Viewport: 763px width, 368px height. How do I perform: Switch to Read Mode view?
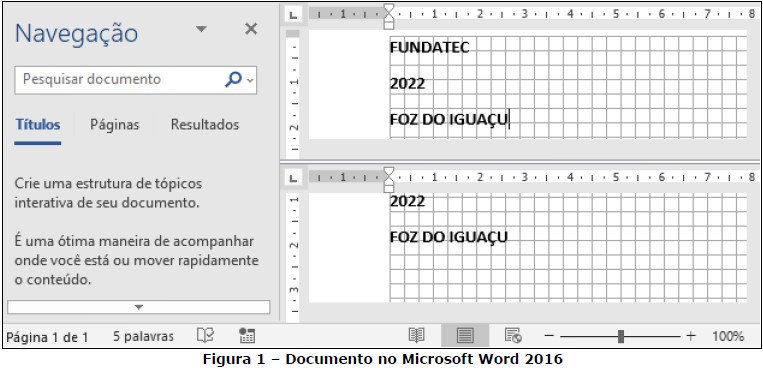click(417, 335)
